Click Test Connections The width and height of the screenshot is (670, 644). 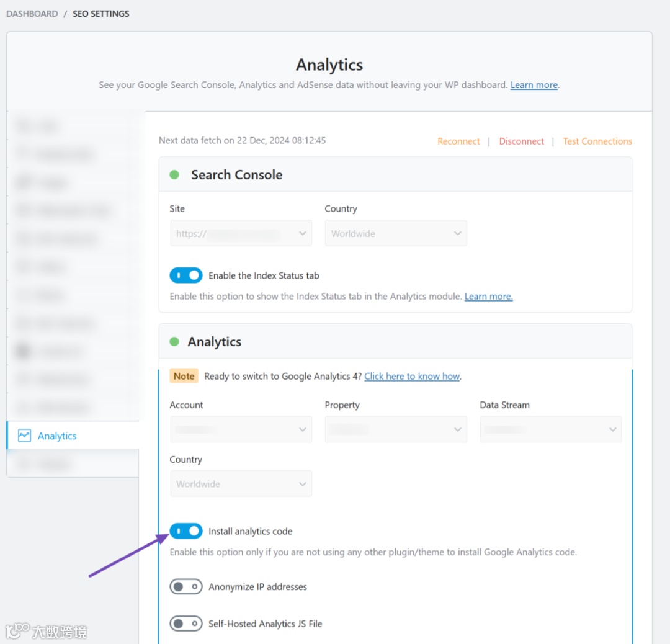[x=597, y=141]
